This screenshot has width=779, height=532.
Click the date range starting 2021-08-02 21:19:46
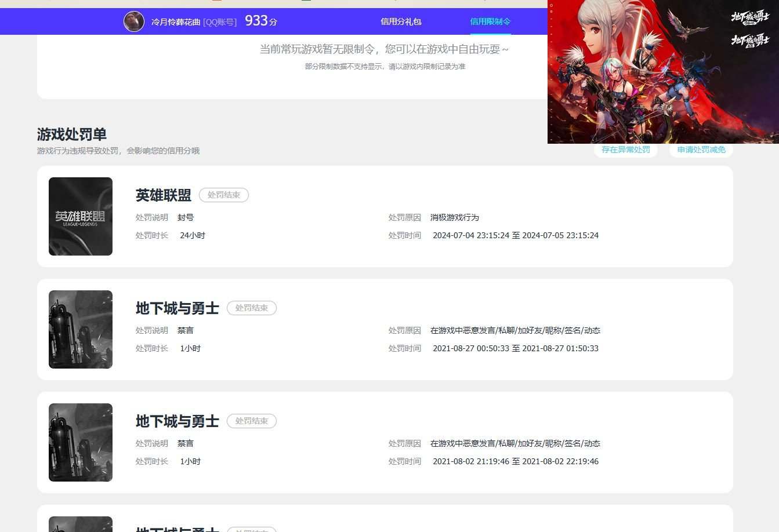coord(516,461)
